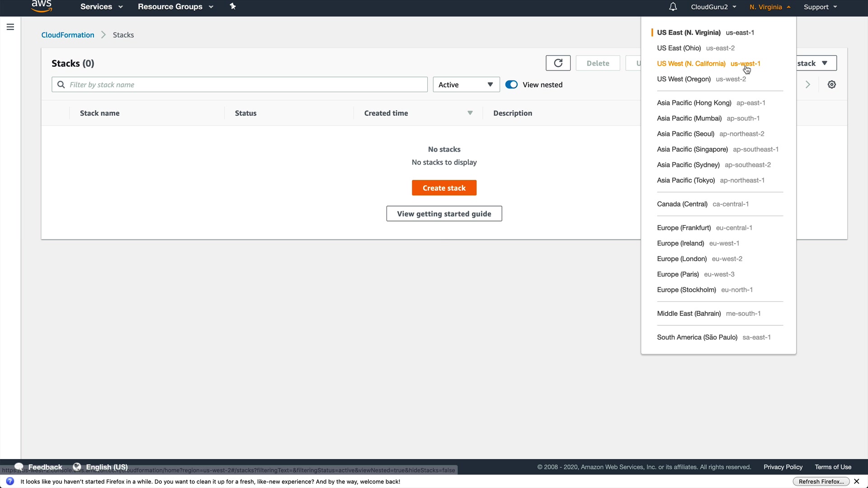Toggle the View nested switch

click(x=511, y=84)
